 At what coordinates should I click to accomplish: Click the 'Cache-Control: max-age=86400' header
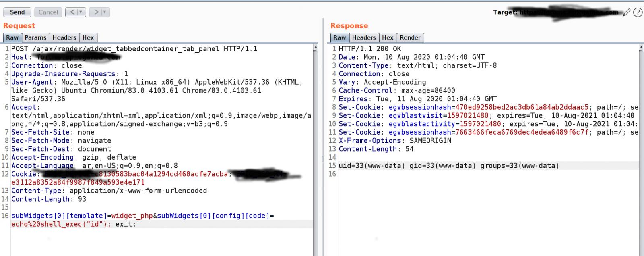click(397, 91)
